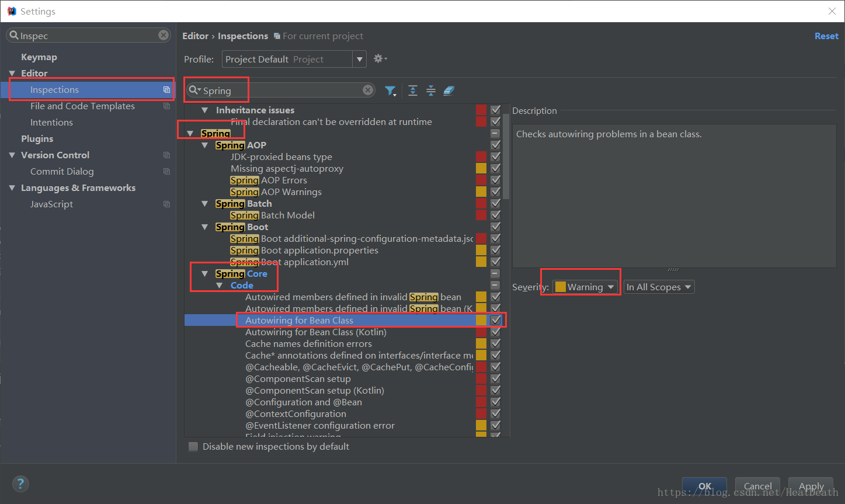Collapse the Spring Core tree group
The width and height of the screenshot is (845, 504).
point(204,273)
